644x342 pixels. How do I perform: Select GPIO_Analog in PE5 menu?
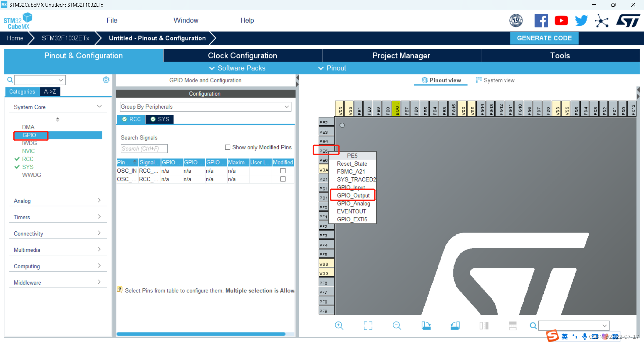pos(353,204)
